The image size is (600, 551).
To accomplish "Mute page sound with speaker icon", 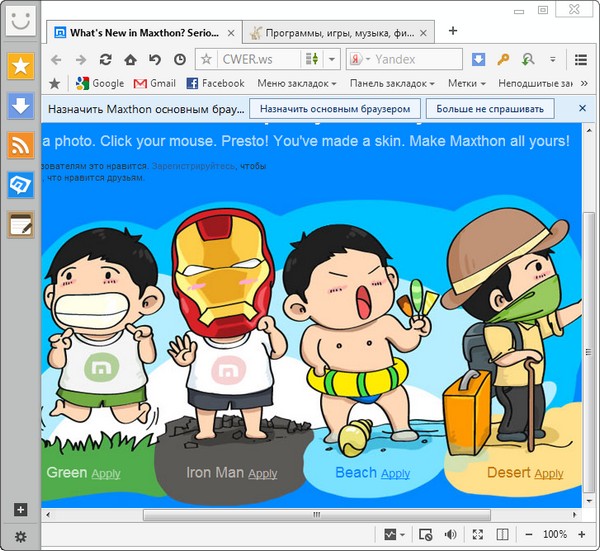I will [451, 535].
